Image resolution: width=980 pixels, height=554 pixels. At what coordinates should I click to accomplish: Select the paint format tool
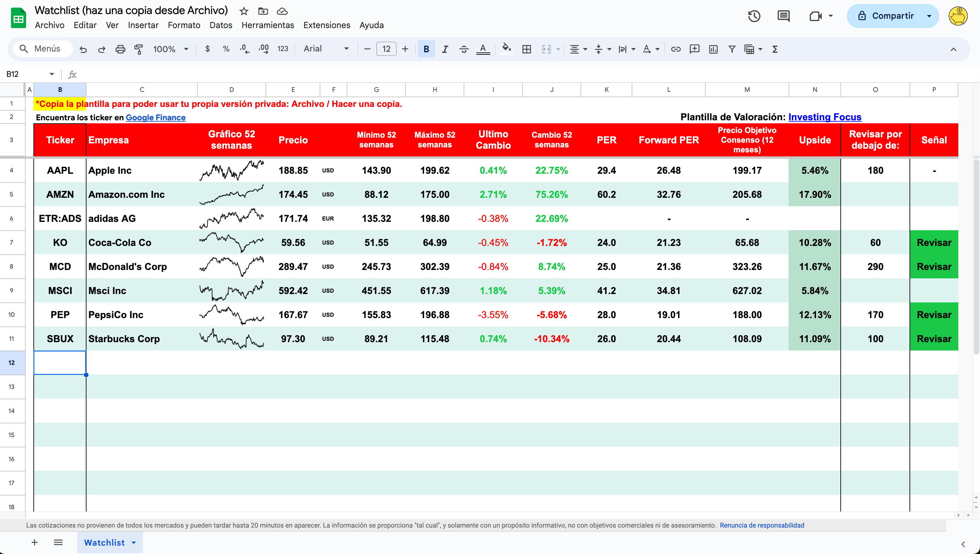pyautogui.click(x=139, y=49)
